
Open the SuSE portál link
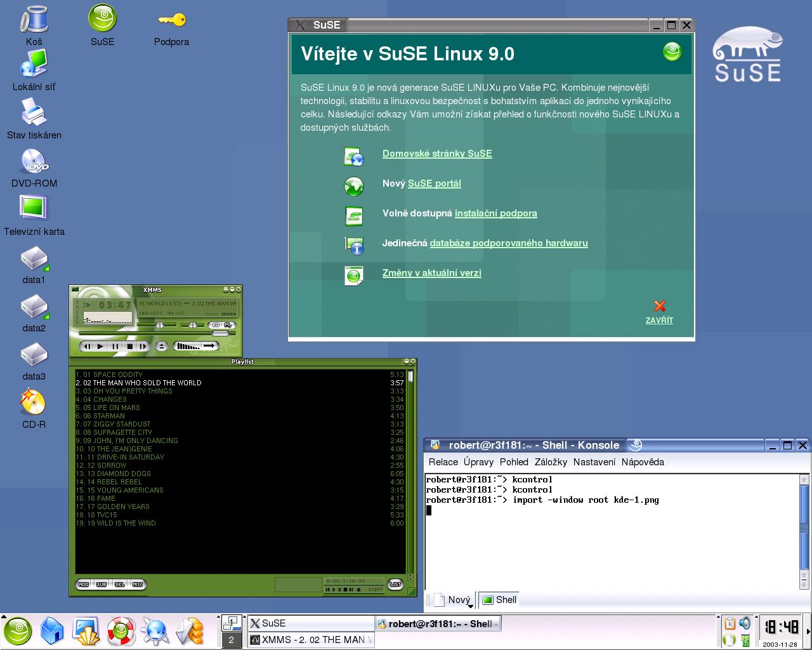(x=435, y=183)
